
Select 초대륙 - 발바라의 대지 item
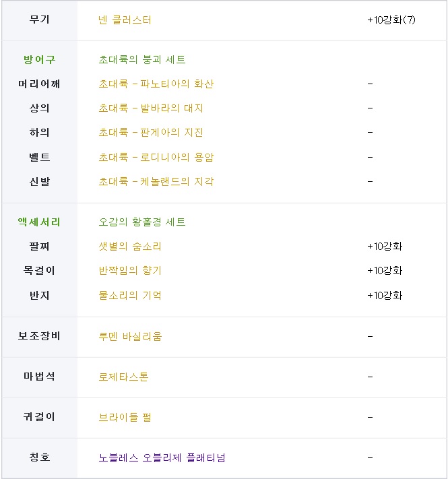coord(151,108)
